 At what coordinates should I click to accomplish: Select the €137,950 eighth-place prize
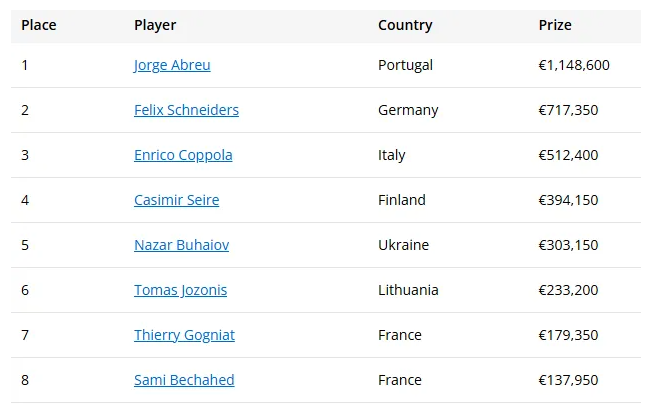pyautogui.click(x=568, y=380)
